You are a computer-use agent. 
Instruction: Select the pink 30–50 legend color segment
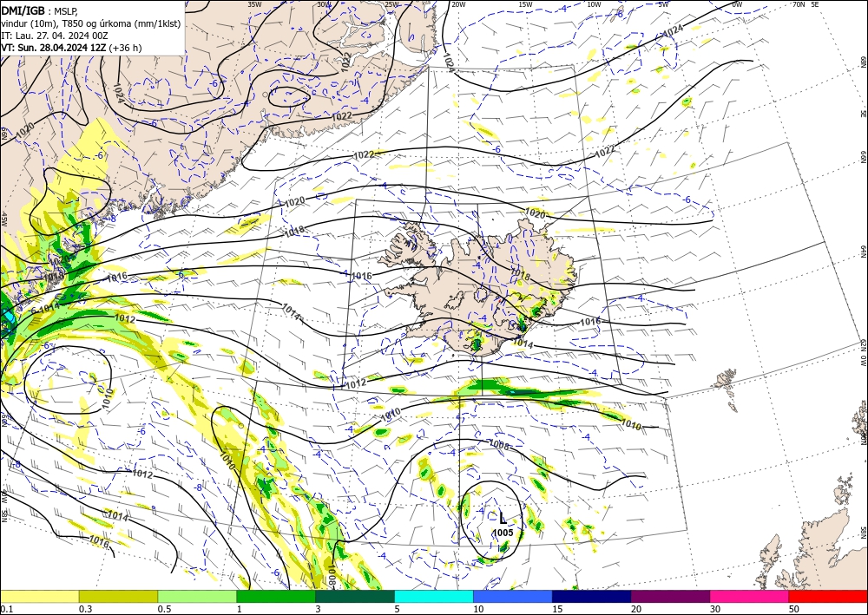tap(750, 596)
